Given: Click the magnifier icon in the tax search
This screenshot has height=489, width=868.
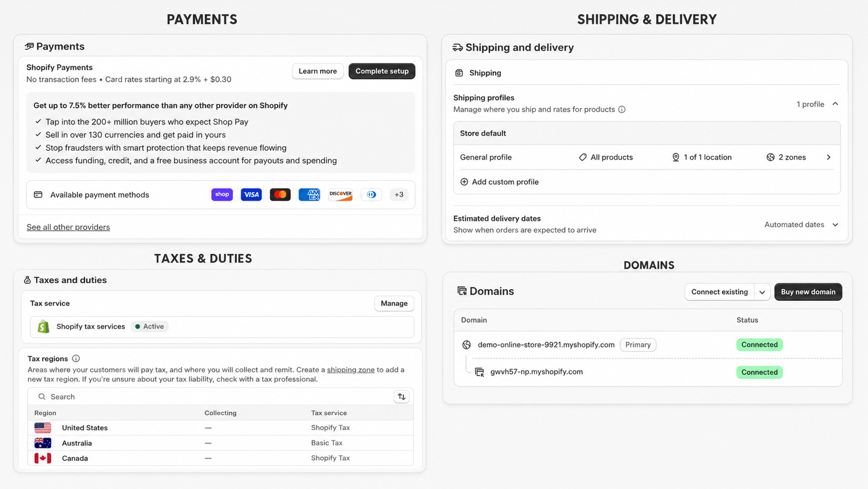Looking at the screenshot, I should 42,397.
